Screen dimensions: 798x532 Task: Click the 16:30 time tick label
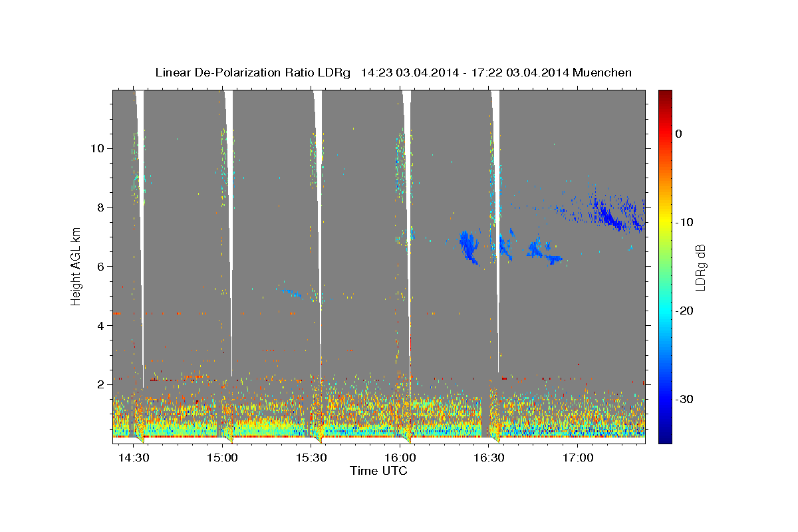[489, 458]
